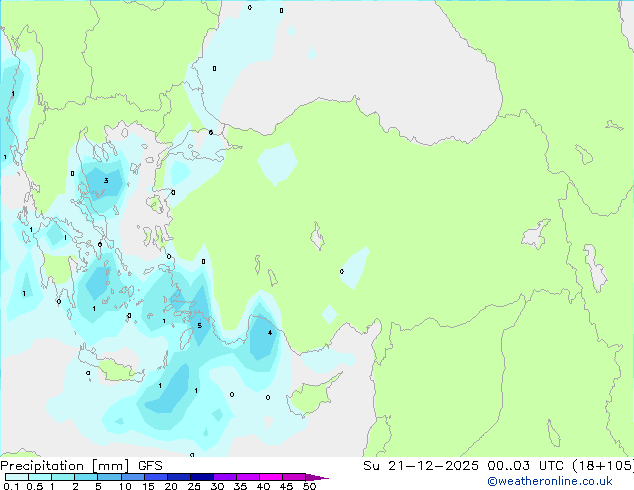Click the '(18+105)' forecast run text

point(602,466)
